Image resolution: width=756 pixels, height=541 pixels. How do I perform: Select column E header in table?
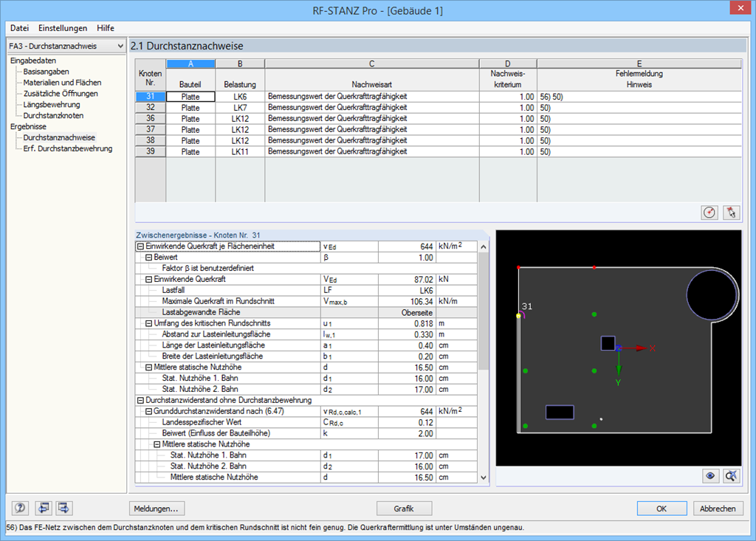coord(639,63)
